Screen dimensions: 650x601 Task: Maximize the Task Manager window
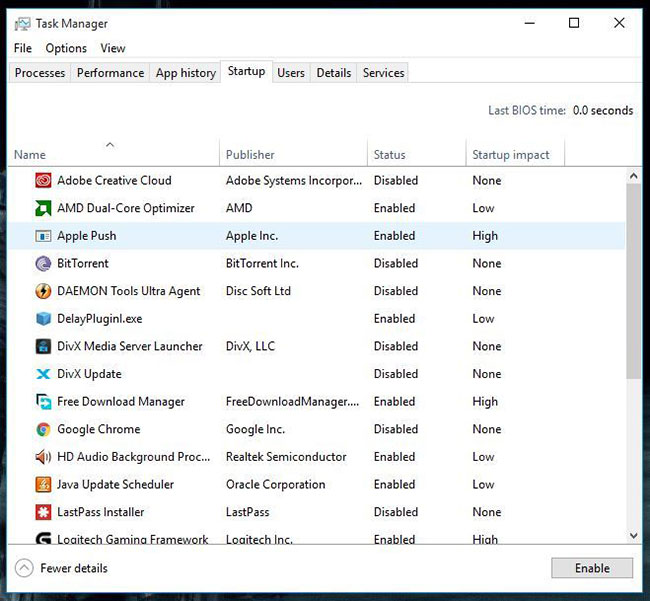(x=574, y=23)
